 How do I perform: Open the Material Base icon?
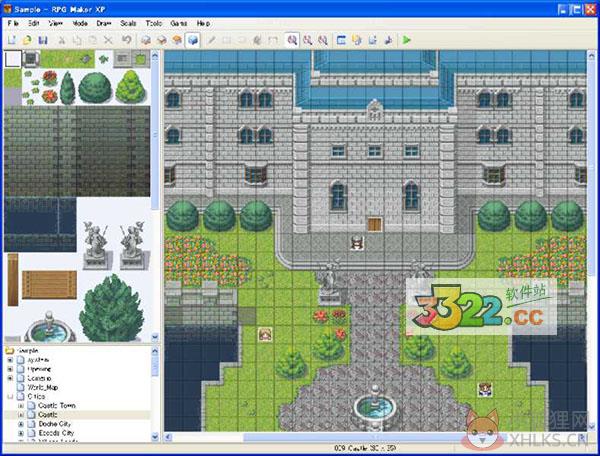coord(357,40)
